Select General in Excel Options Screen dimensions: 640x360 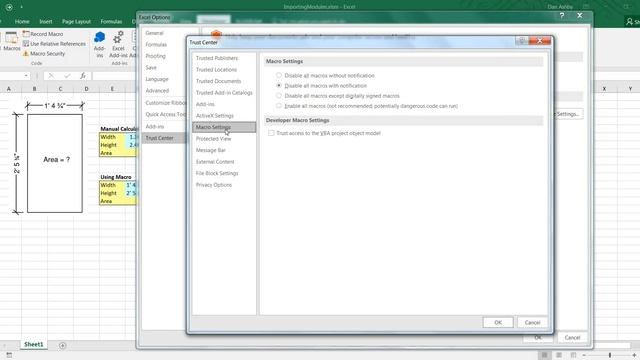tap(154, 33)
